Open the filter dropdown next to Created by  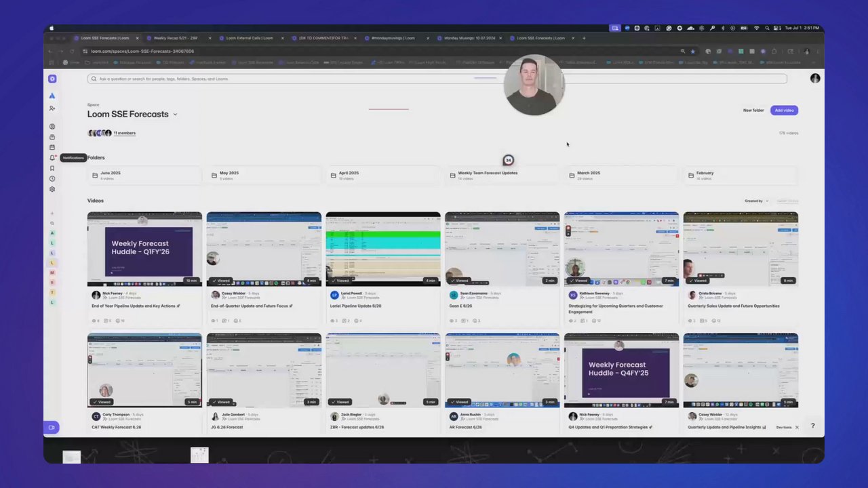pos(787,201)
